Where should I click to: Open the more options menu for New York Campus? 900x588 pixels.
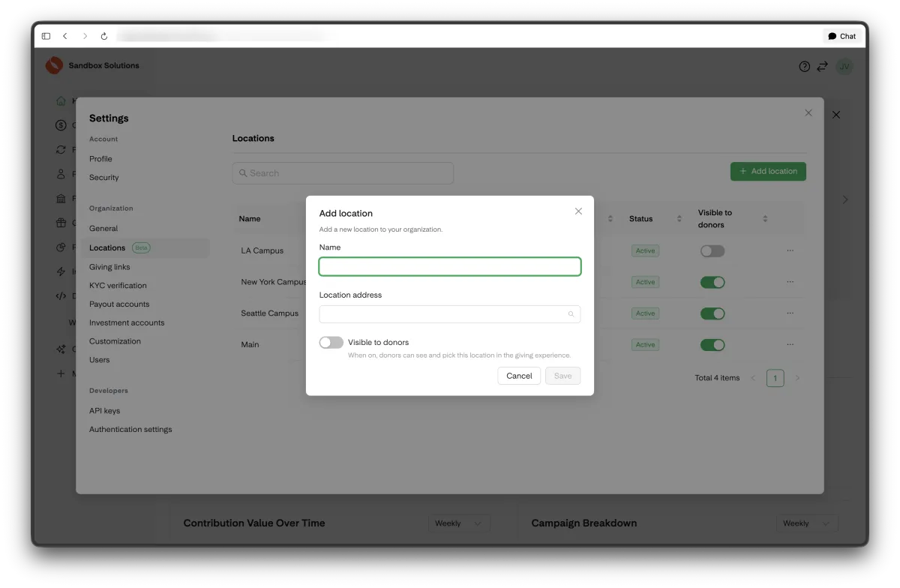790,282
